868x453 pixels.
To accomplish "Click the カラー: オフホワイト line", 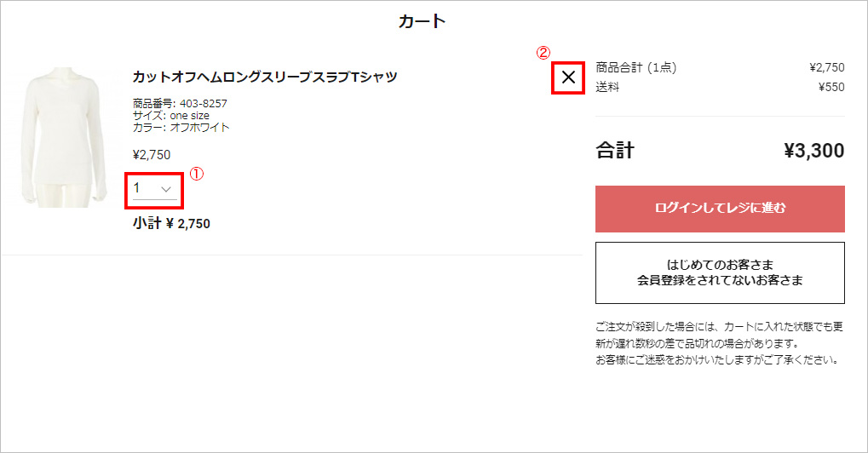I will click(181, 128).
